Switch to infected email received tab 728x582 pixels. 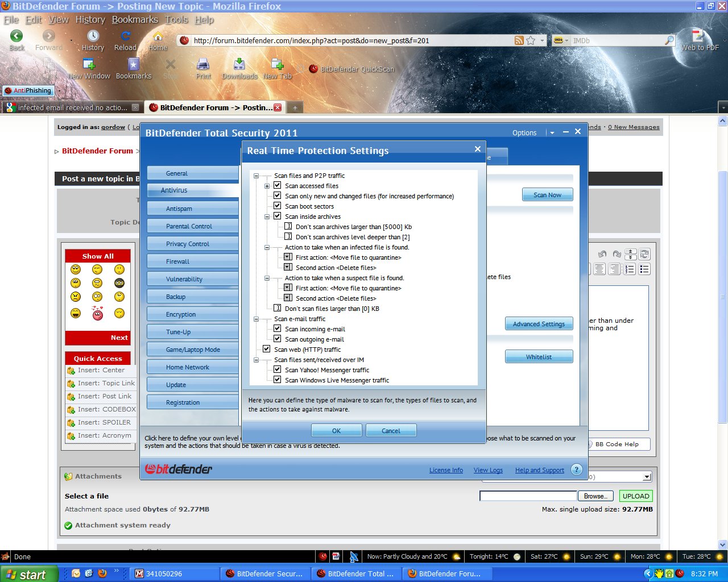tap(72, 107)
